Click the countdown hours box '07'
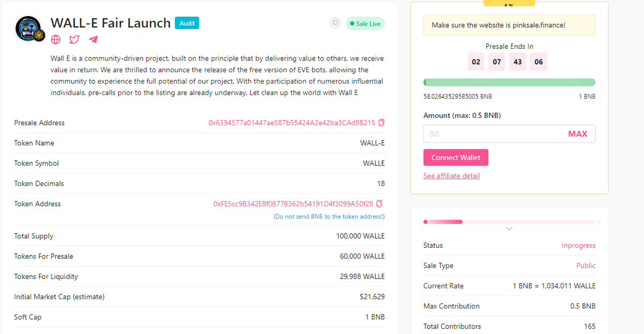The height and width of the screenshot is (334, 644). pyautogui.click(x=497, y=62)
